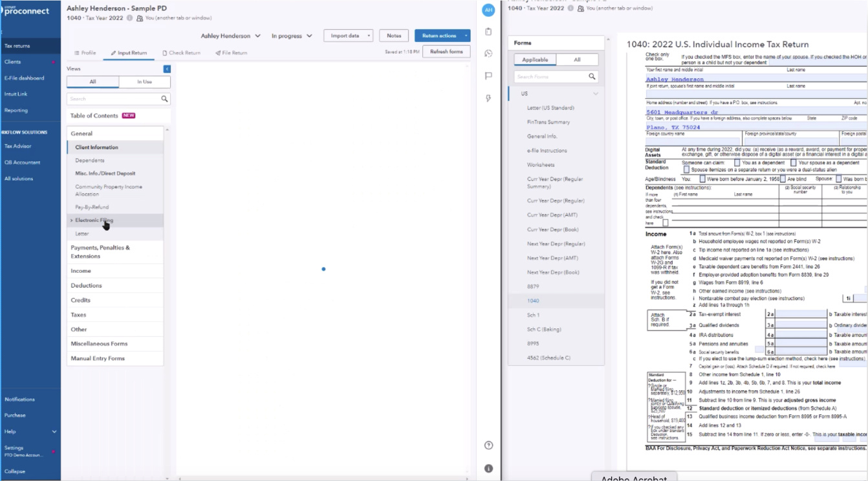
Task: Switch to the File Return tab
Action: point(231,53)
